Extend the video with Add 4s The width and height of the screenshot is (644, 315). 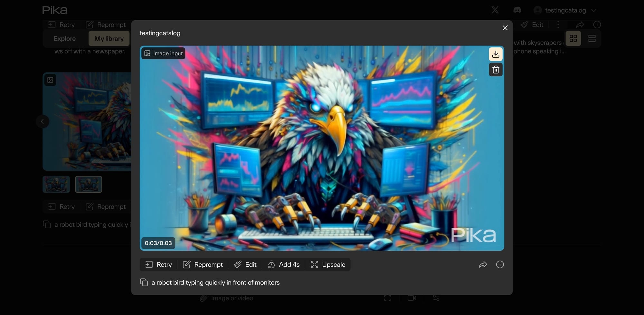pyautogui.click(x=284, y=264)
